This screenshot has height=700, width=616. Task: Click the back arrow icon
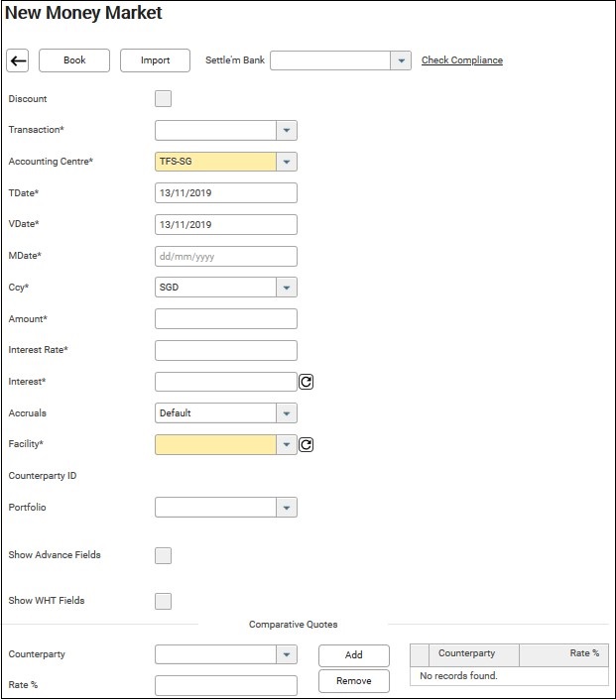(18, 60)
